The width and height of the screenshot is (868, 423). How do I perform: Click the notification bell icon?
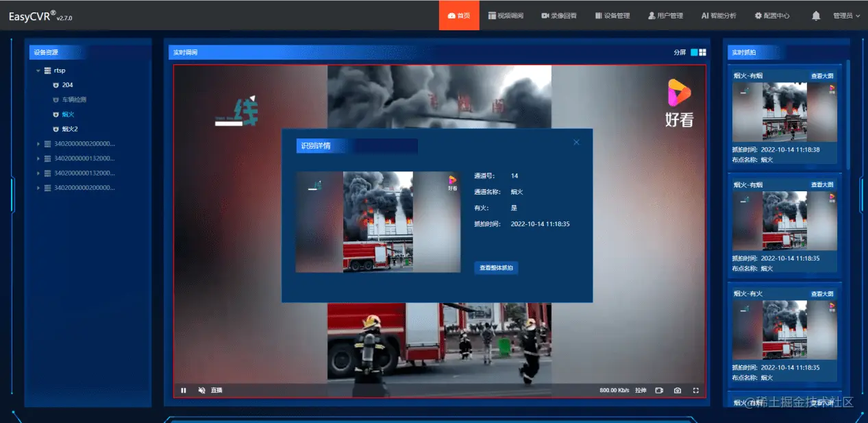(816, 15)
